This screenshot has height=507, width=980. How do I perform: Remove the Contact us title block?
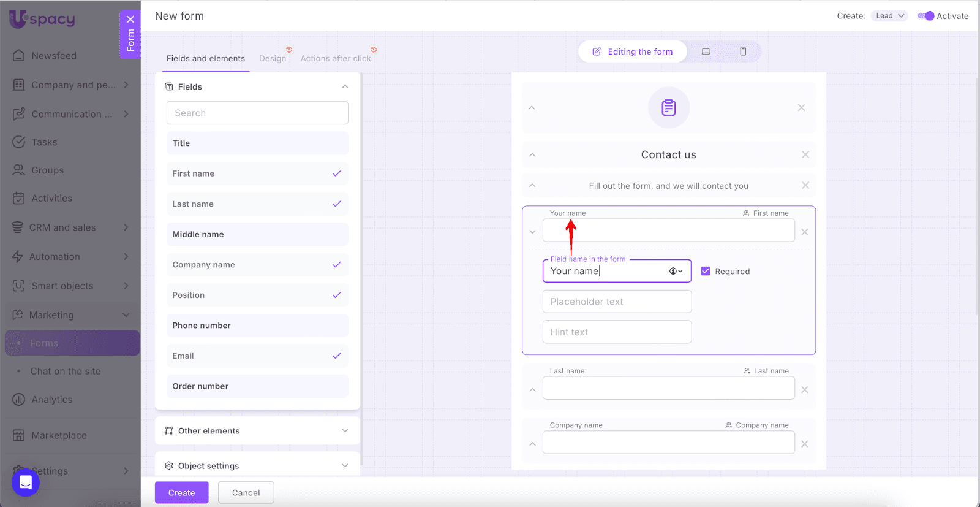point(805,154)
